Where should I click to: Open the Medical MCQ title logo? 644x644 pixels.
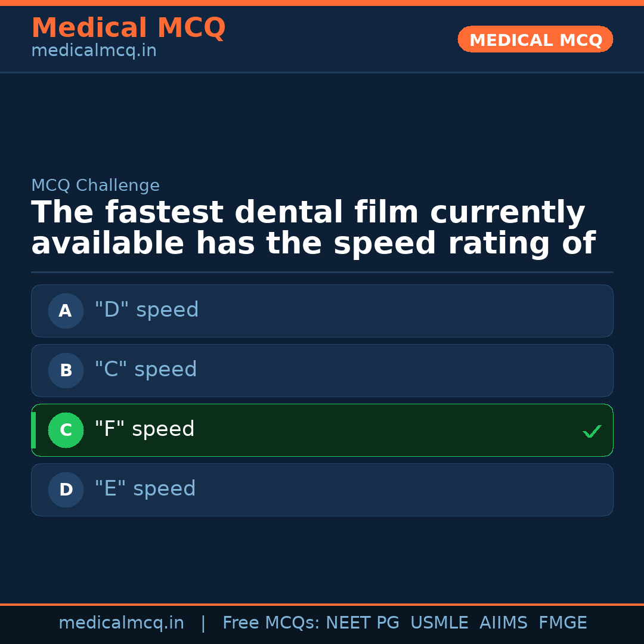click(128, 28)
